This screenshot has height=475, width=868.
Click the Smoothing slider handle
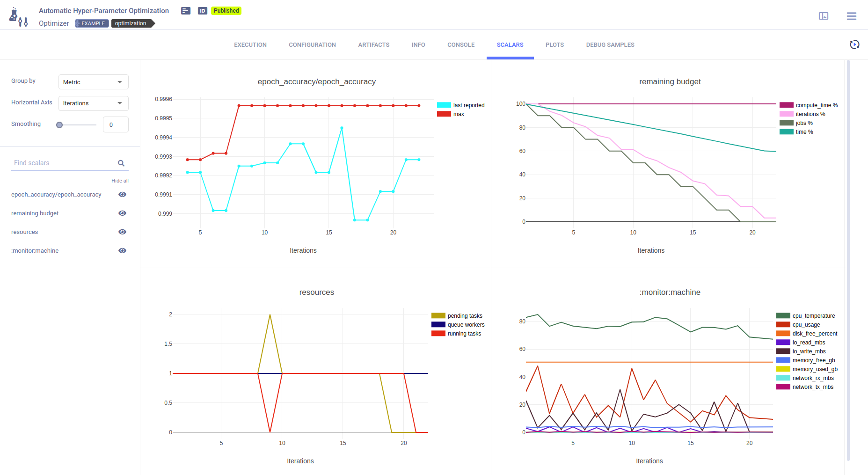pyautogui.click(x=59, y=125)
